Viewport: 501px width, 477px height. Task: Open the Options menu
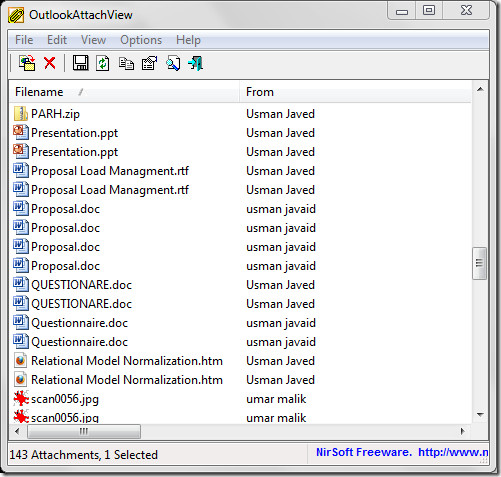[141, 40]
